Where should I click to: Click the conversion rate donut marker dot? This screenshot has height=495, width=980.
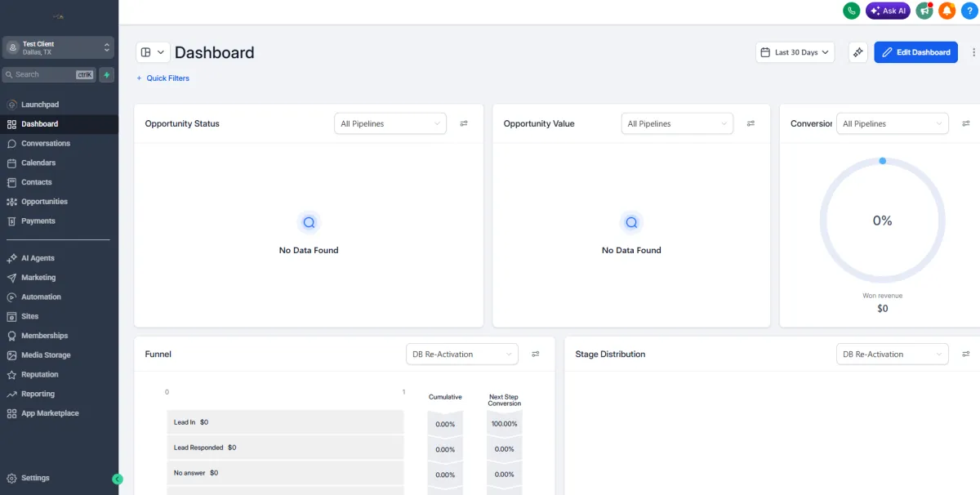[882, 161]
